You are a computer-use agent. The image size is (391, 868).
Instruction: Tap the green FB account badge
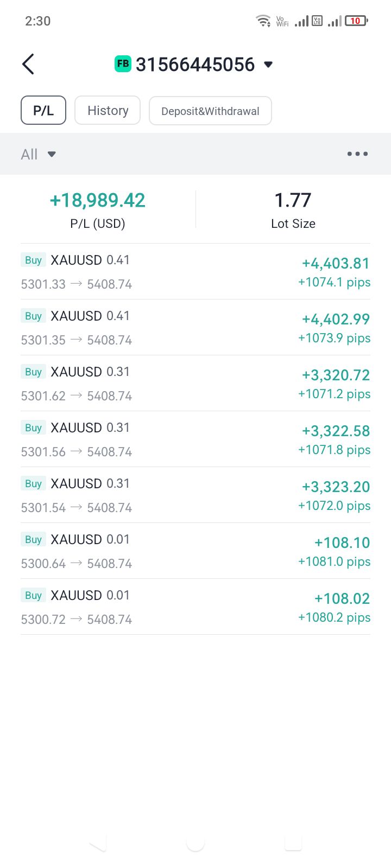coord(123,64)
